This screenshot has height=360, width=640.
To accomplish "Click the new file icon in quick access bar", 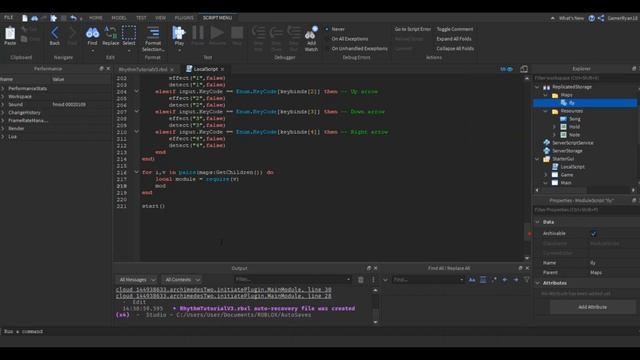I will (25, 18).
